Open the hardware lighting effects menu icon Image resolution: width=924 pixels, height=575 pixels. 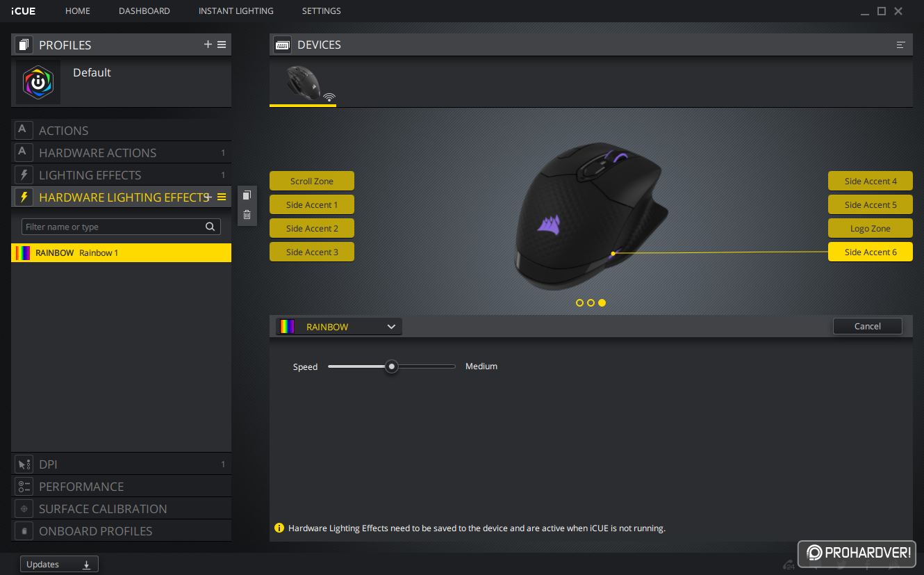222,197
